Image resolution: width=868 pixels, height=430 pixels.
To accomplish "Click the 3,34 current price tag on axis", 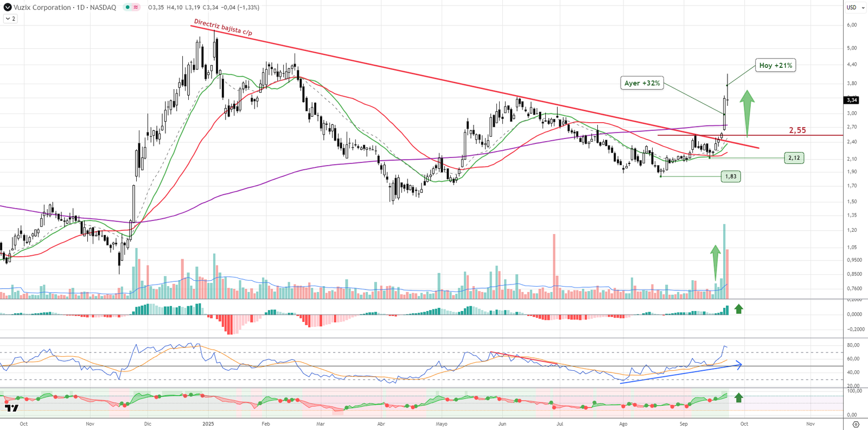I will (852, 100).
